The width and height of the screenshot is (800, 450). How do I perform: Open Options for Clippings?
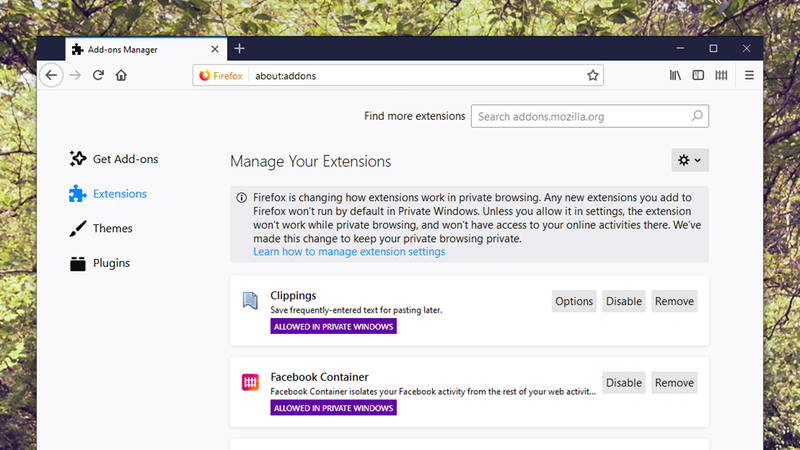574,301
